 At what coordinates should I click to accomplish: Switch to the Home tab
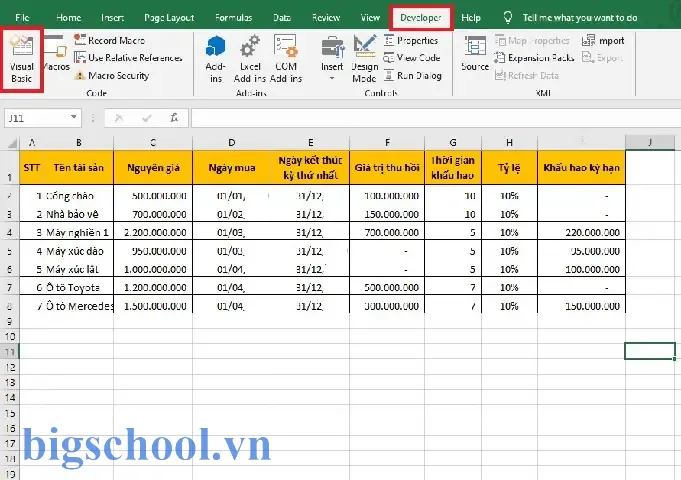[69, 18]
